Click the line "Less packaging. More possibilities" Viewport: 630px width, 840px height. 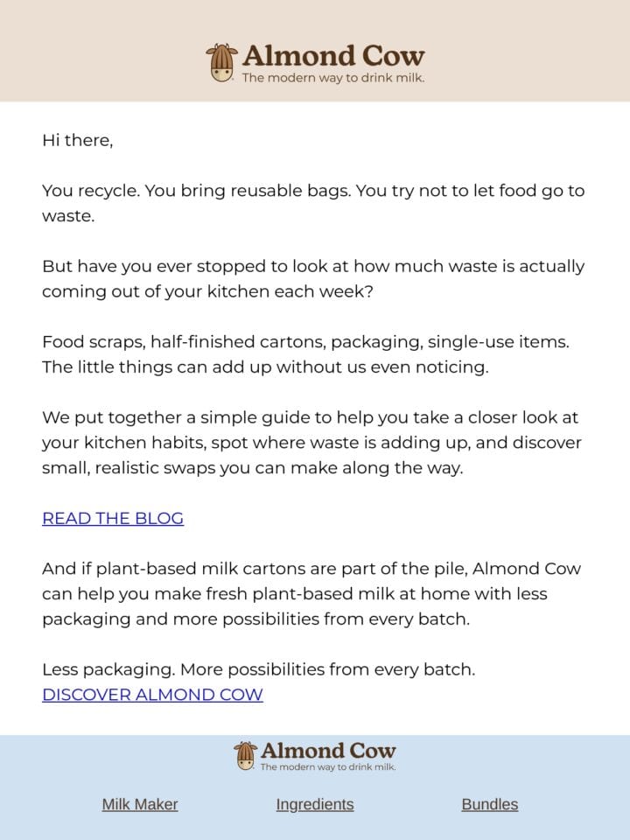pos(259,669)
